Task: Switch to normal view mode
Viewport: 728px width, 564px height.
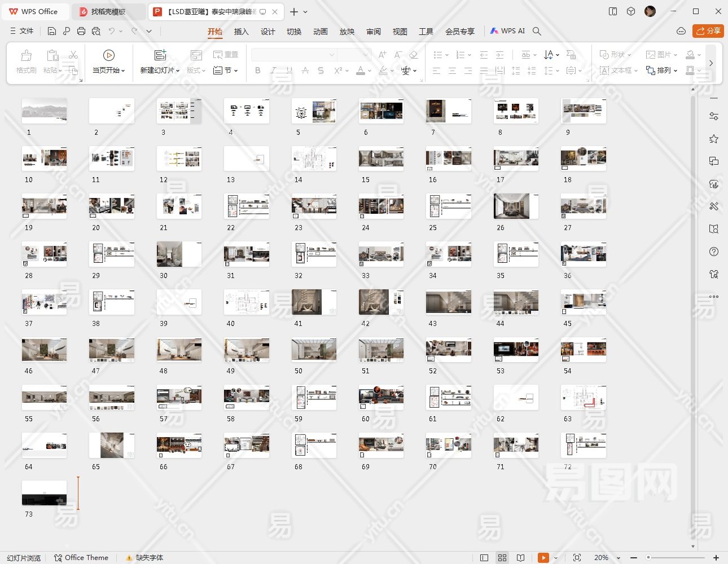Action: [484, 558]
